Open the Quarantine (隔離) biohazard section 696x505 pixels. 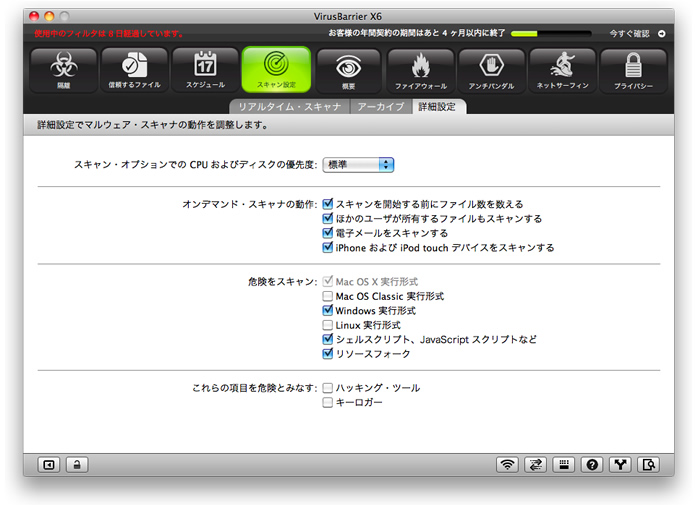63,70
